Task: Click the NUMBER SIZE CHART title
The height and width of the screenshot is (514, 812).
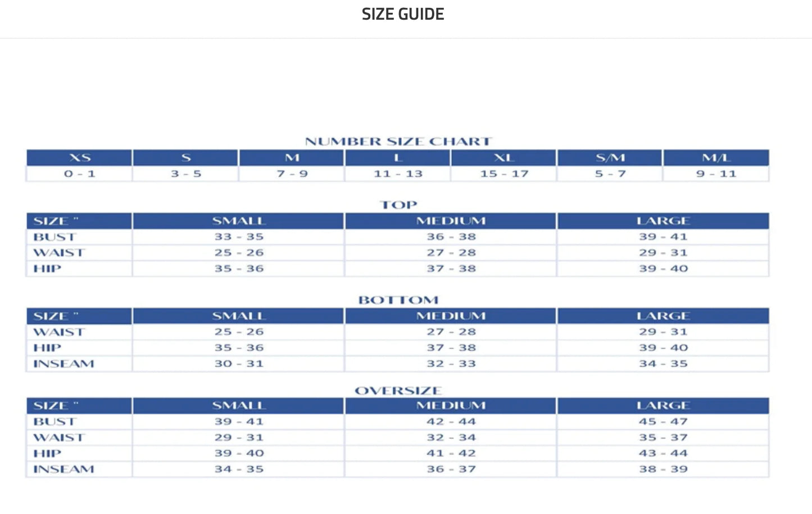Action: (398, 142)
